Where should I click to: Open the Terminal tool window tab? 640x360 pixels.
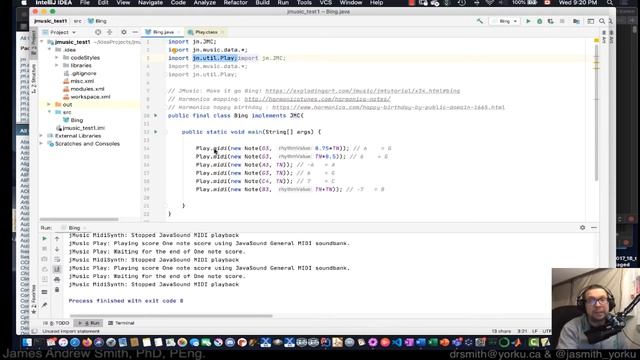[121, 323]
